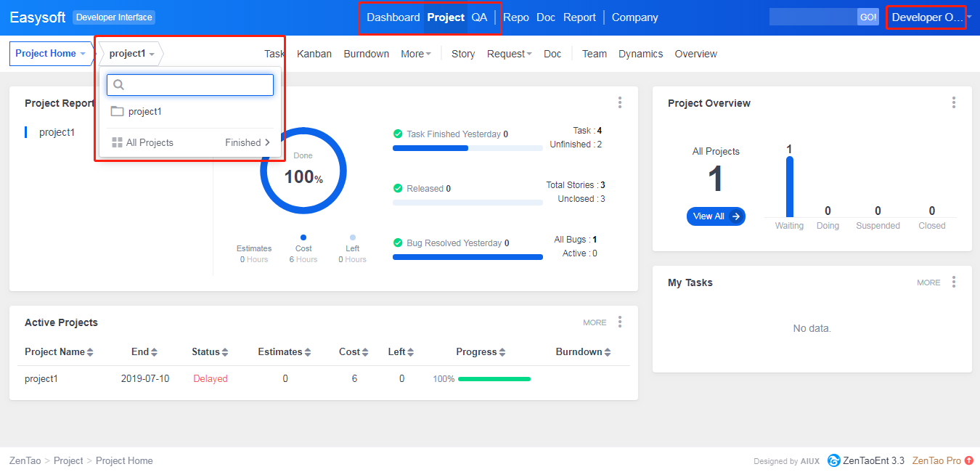Open Project Overview panel options menu
The image size is (980, 472).
953,102
